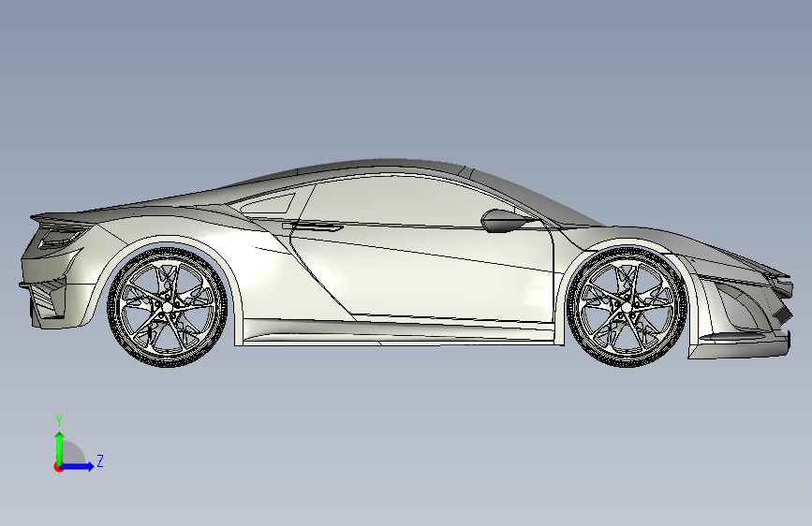Image resolution: width=812 pixels, height=526 pixels.
Task: Select the car door handle
Action: [312, 226]
